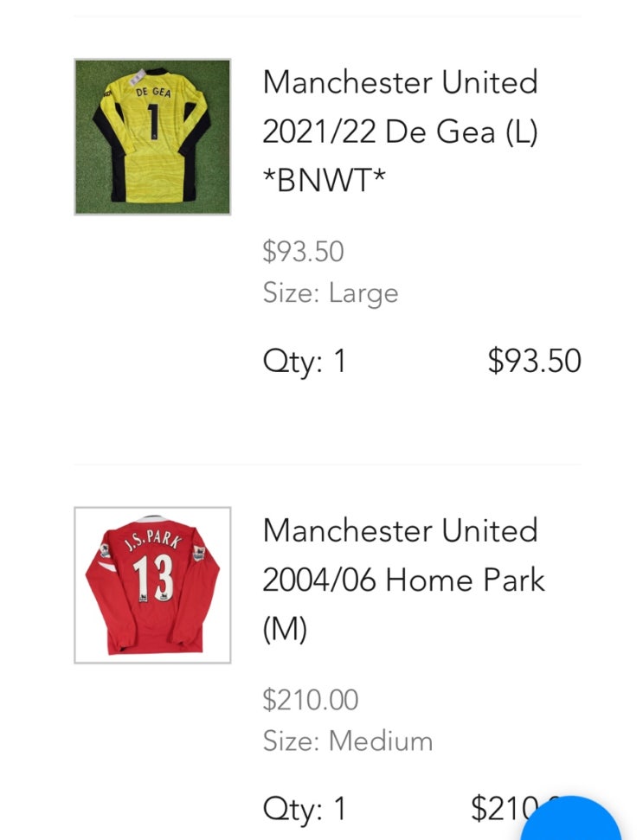Click Manchester United text above 2021/22 De Gea

tap(400, 82)
